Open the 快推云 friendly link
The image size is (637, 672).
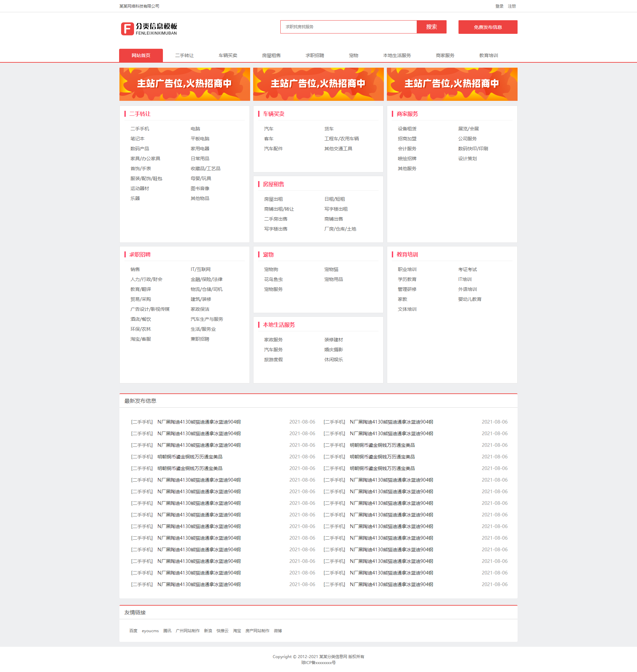point(223,631)
